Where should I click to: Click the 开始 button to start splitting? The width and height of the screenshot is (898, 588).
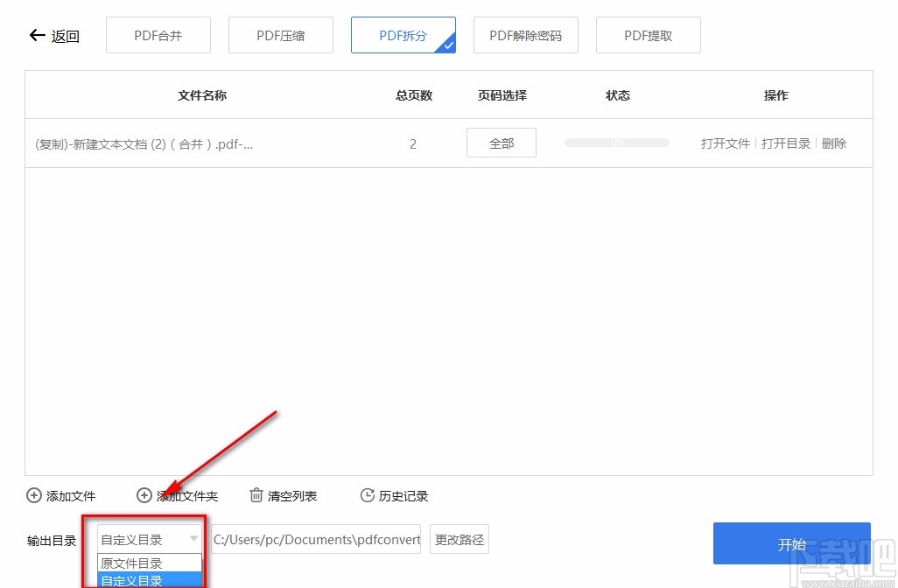pos(790,542)
